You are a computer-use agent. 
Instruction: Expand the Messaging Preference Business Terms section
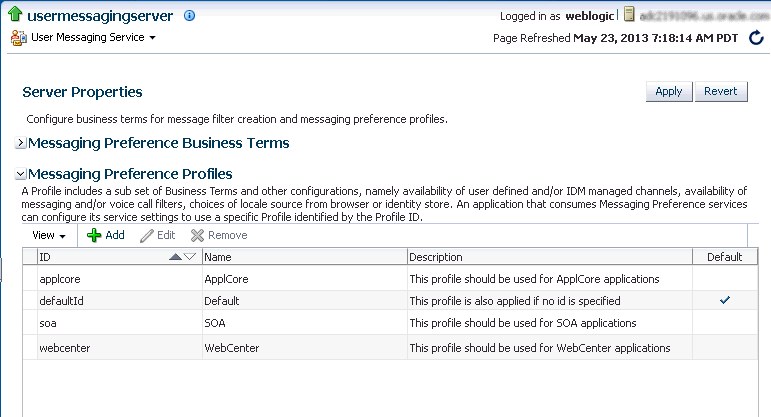[x=21, y=143]
